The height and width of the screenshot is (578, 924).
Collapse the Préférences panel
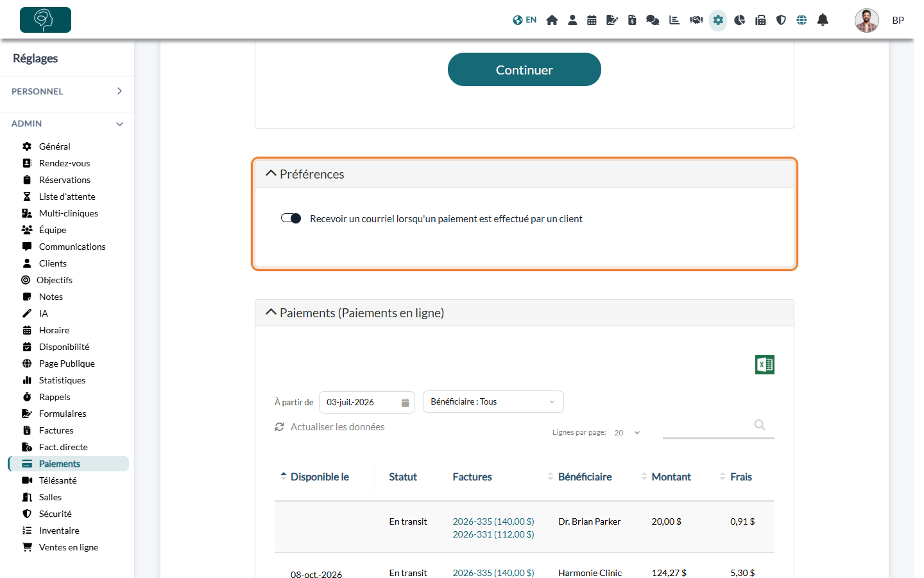click(271, 173)
